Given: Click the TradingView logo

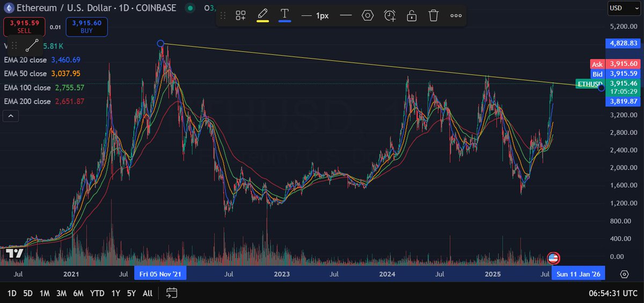Looking at the screenshot, I should (16, 254).
